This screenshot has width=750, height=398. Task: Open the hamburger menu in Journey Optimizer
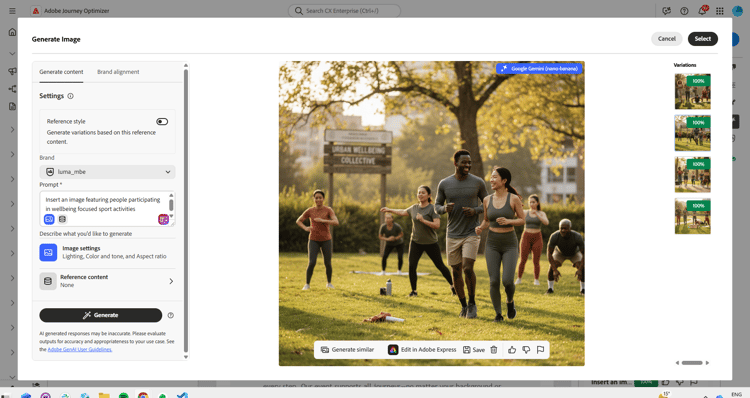pyautogui.click(x=12, y=11)
